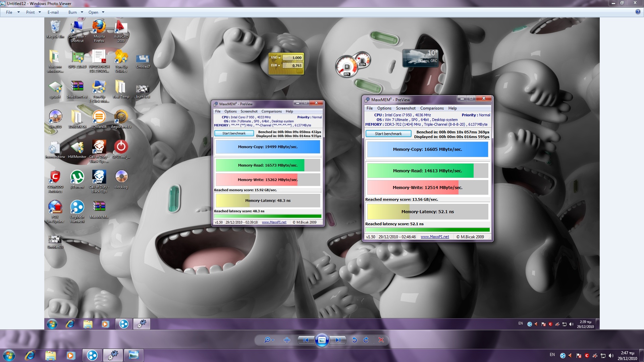
Task: Open Help menu in the 4033 MHz MaxxMEM window
Action: (x=289, y=112)
